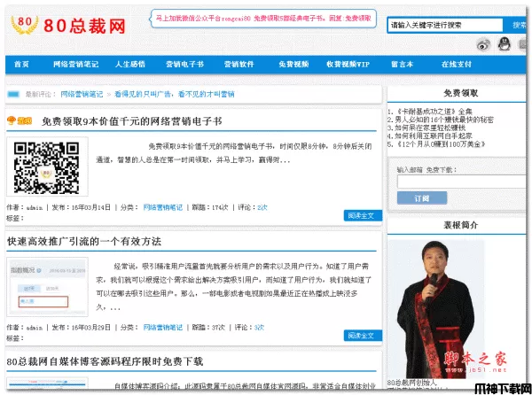Open the 人生感悟 menu item

tap(130, 65)
